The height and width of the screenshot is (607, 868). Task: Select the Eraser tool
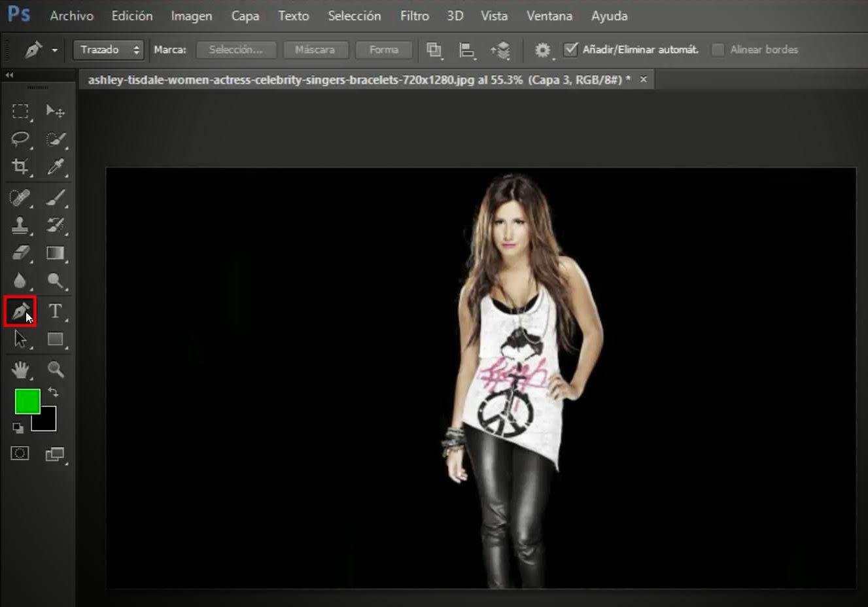[x=20, y=253]
